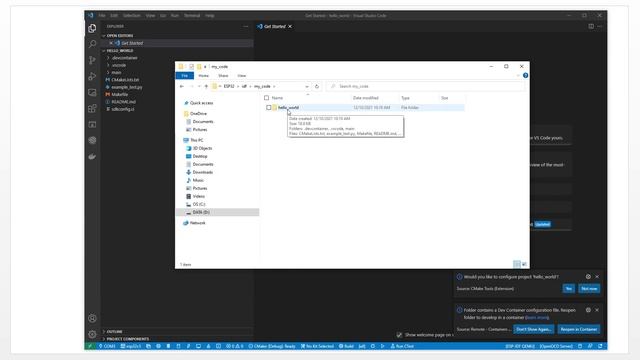Open the Accounts icon in VS Code activity bar

(x=92, y=318)
